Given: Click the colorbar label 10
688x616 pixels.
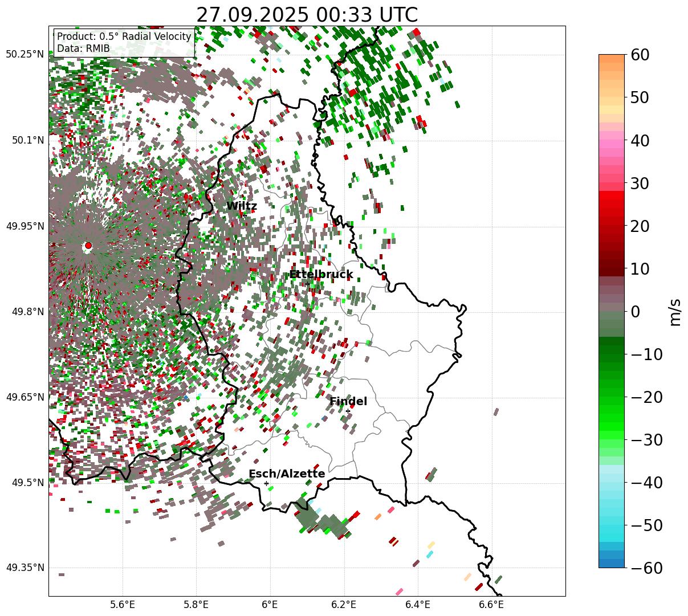Looking at the screenshot, I should point(640,268).
